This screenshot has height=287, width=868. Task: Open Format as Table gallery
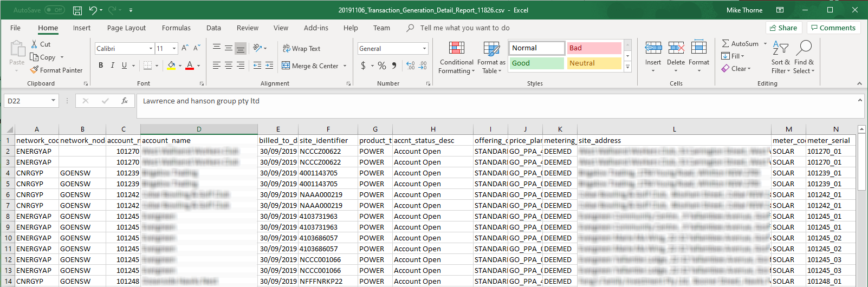491,57
